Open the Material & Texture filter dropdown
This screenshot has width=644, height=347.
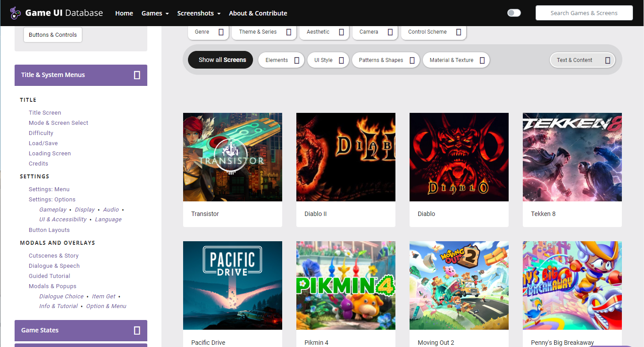tap(456, 60)
